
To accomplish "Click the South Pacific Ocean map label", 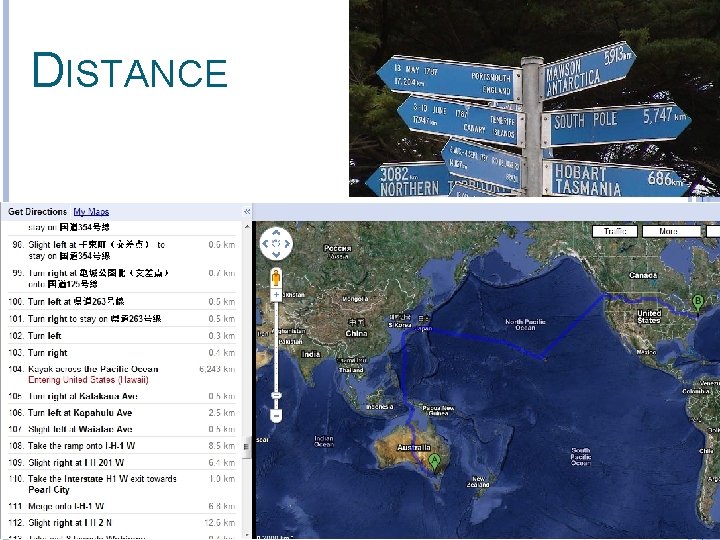I will pyautogui.click(x=581, y=456).
